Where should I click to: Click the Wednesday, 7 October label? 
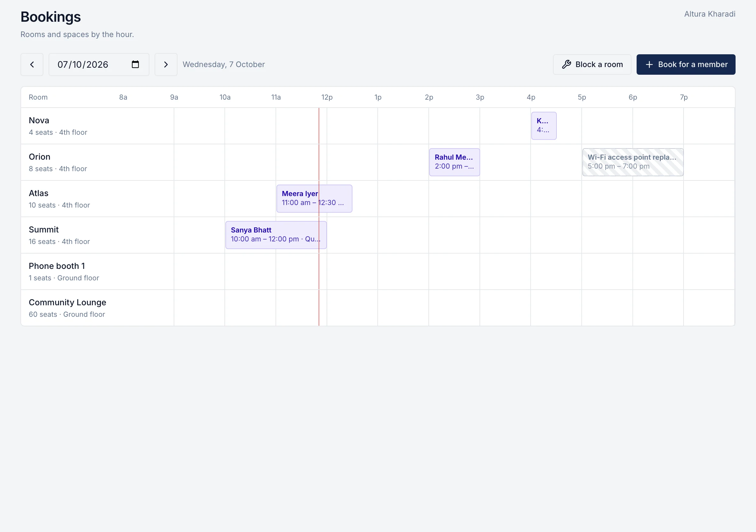[223, 65]
